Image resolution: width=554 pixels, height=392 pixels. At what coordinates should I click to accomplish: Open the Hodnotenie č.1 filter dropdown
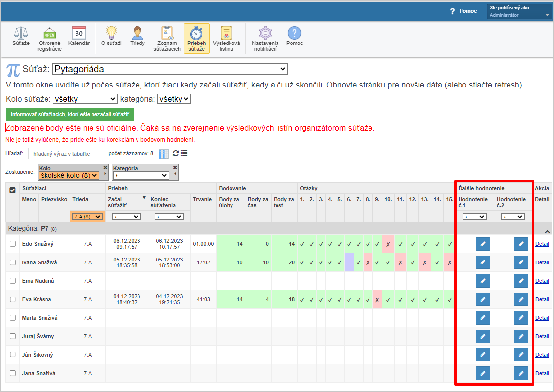pos(475,217)
